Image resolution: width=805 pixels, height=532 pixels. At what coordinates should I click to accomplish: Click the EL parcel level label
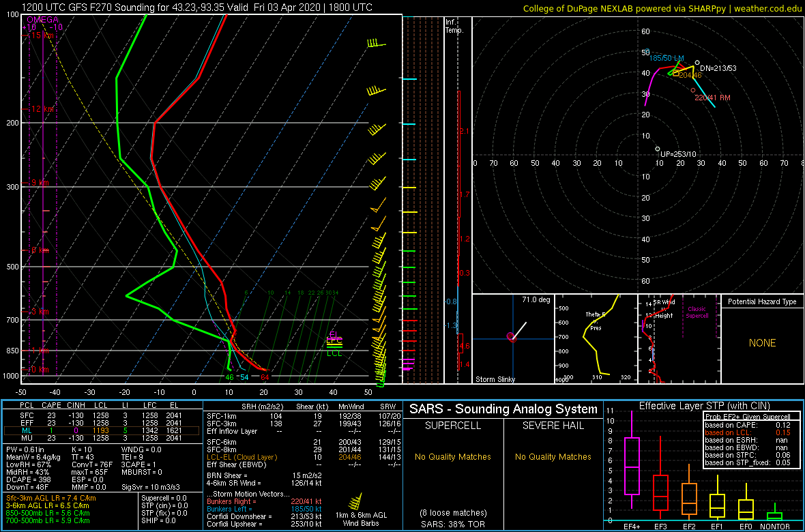click(334, 334)
